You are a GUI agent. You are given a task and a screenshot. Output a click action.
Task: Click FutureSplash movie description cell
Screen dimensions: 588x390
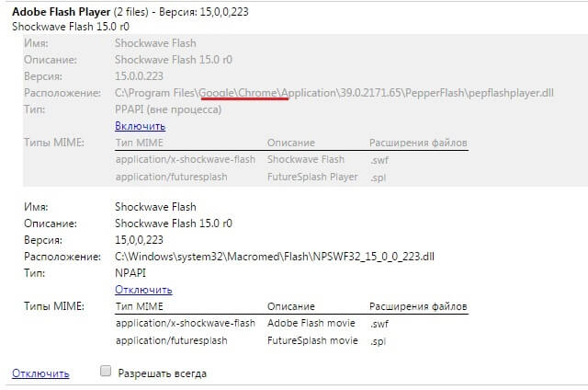[x=312, y=341]
